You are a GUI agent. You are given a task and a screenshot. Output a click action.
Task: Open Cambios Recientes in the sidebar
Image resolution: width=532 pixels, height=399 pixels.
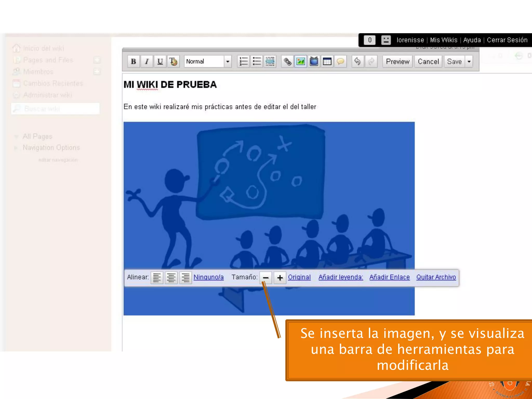[53, 83]
